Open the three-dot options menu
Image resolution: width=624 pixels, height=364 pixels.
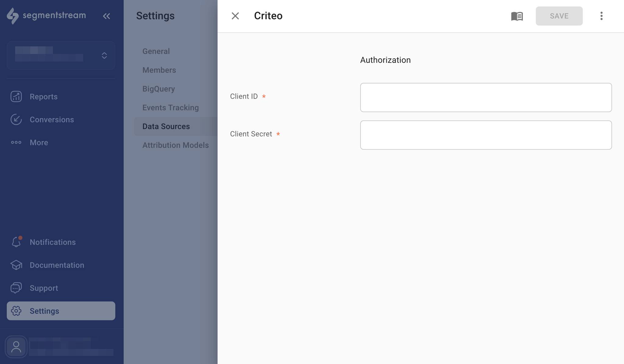click(601, 16)
